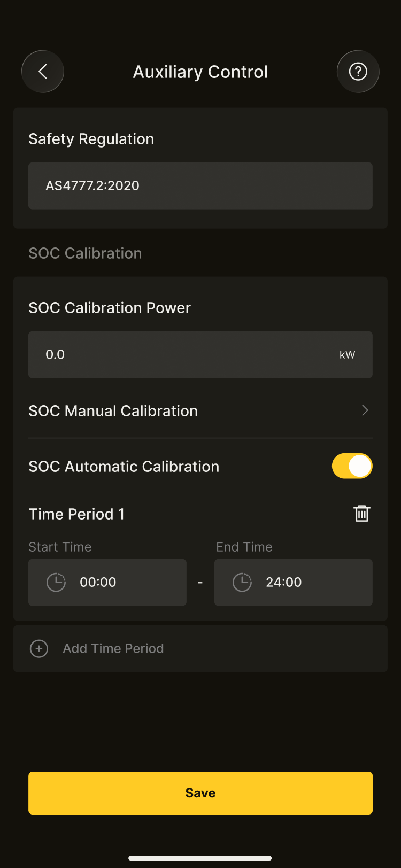Open help via question mark icon
401x868 pixels.
(358, 72)
